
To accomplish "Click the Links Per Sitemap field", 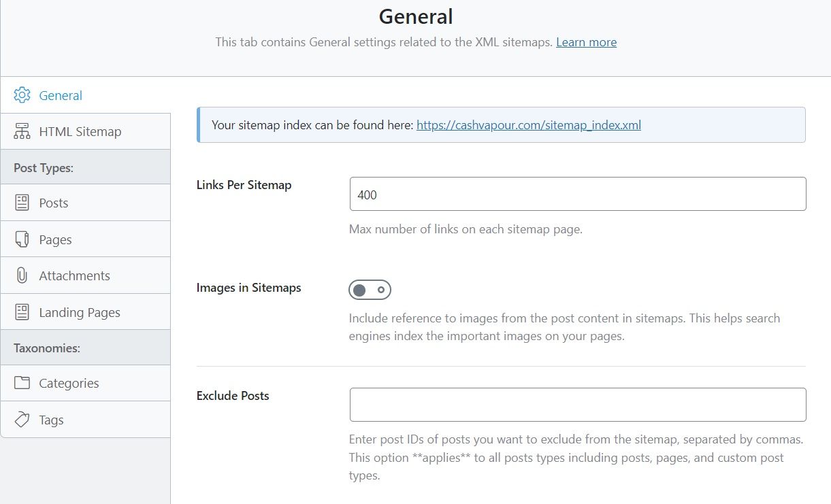I will (x=577, y=195).
